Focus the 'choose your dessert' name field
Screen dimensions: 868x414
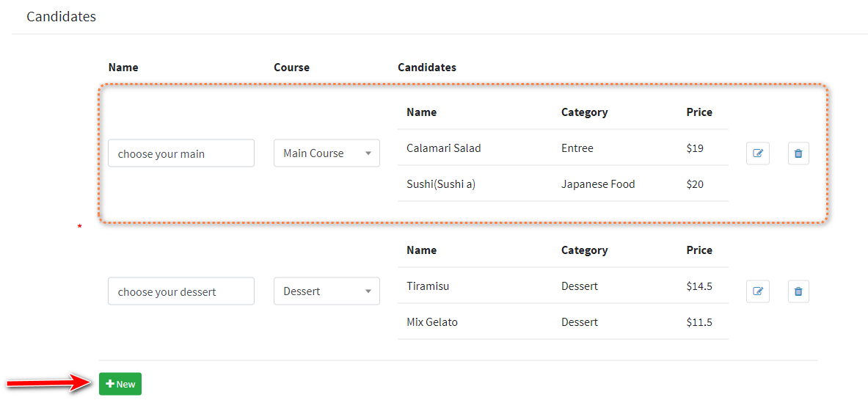coord(181,291)
